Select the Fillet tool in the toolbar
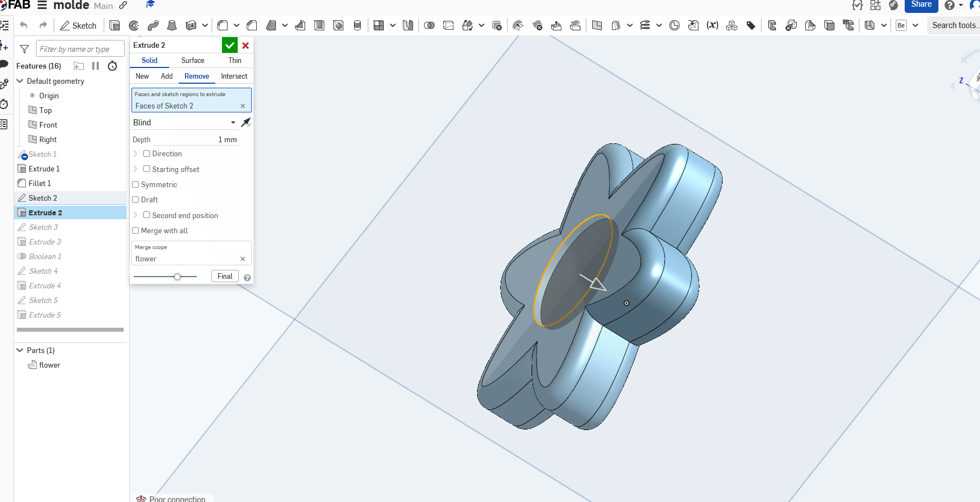 pyautogui.click(x=223, y=25)
